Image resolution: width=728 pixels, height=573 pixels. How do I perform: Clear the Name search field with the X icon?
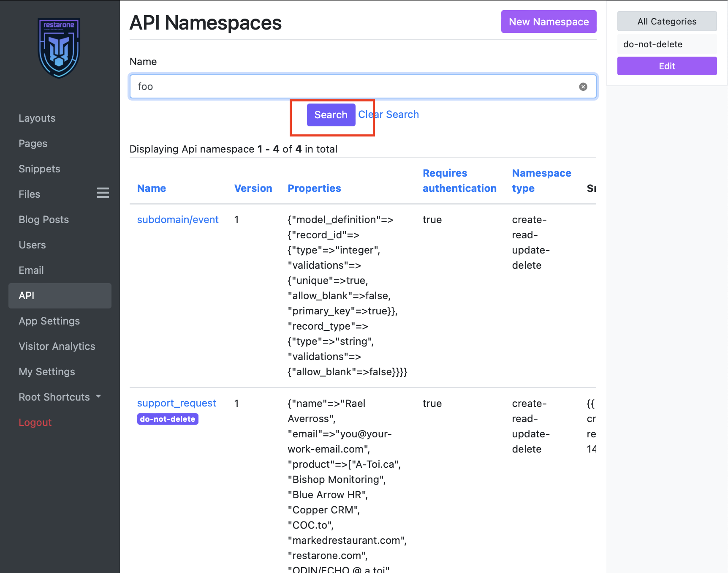[583, 87]
